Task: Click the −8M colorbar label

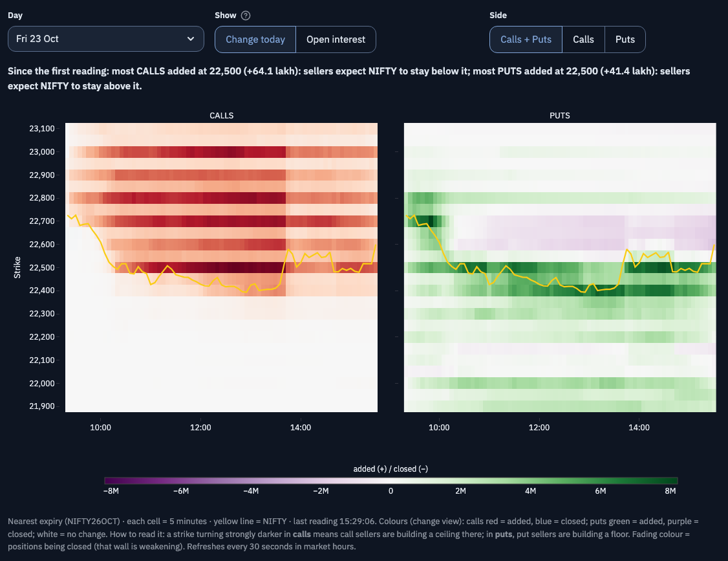Action: pos(111,491)
